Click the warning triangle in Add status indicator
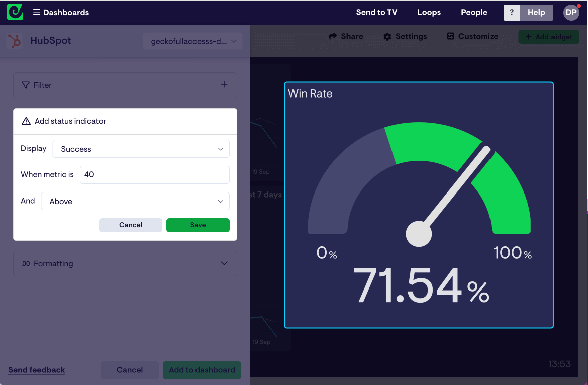 [x=26, y=121]
